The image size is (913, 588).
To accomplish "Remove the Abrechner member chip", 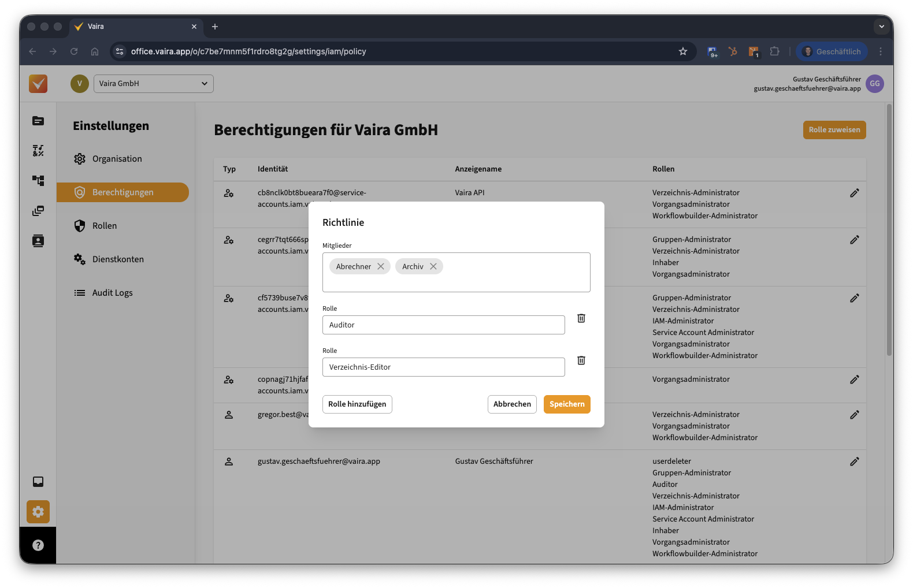I will [x=381, y=266].
